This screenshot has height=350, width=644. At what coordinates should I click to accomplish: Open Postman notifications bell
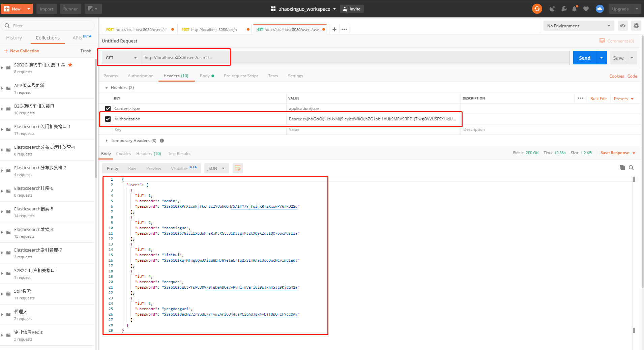click(x=575, y=9)
